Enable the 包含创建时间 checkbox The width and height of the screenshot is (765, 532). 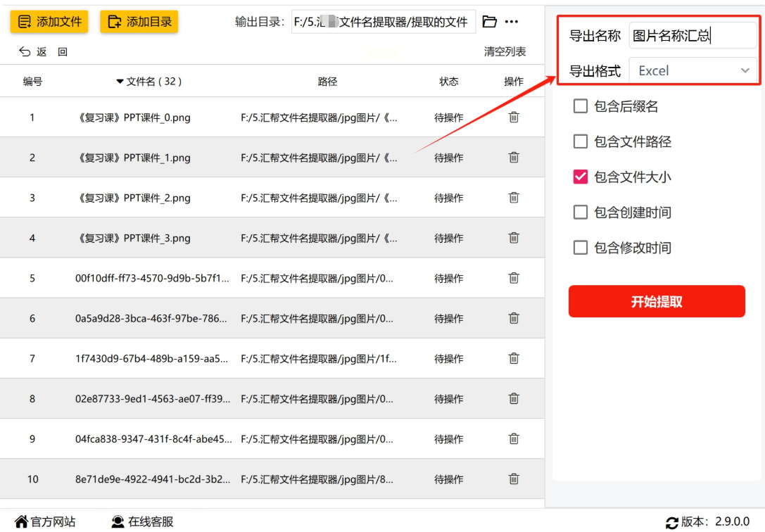580,212
